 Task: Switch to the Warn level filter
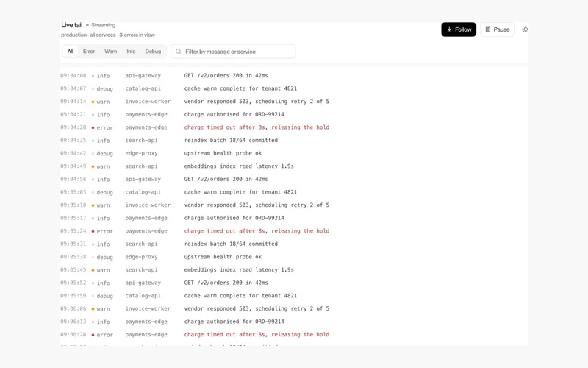pyautogui.click(x=111, y=52)
